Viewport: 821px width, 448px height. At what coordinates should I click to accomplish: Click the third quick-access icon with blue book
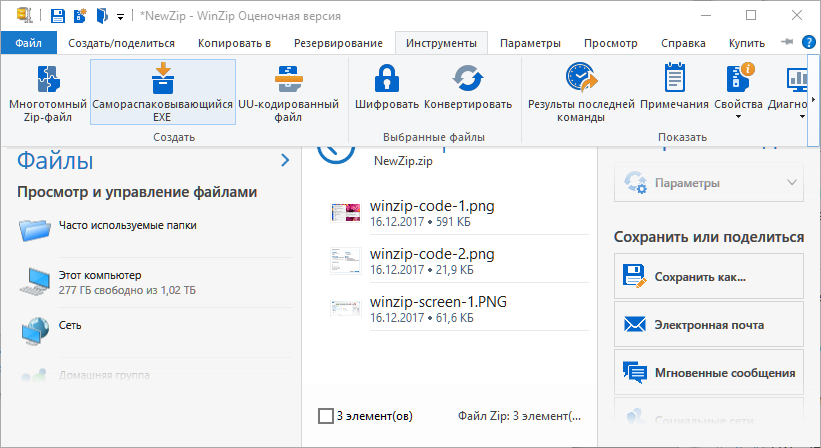click(102, 16)
